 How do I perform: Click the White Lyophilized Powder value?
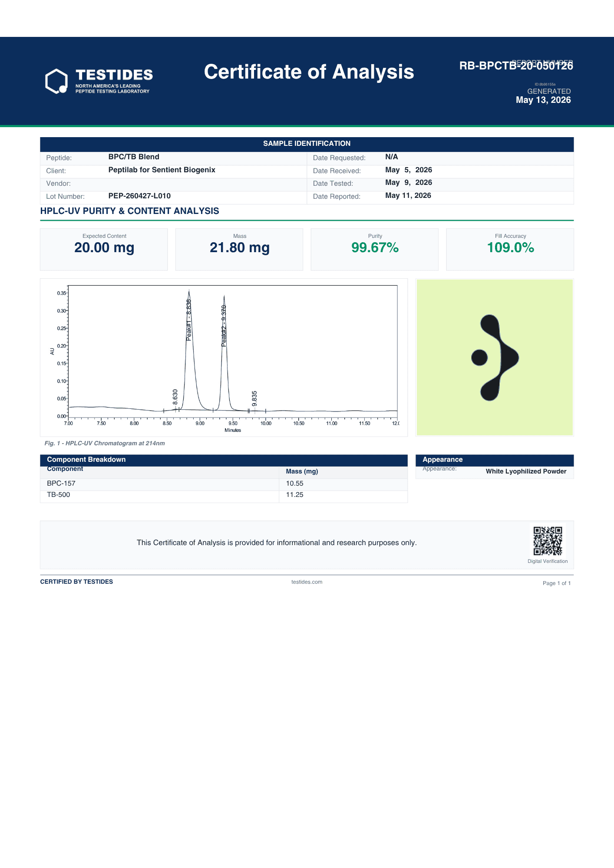point(526,472)
